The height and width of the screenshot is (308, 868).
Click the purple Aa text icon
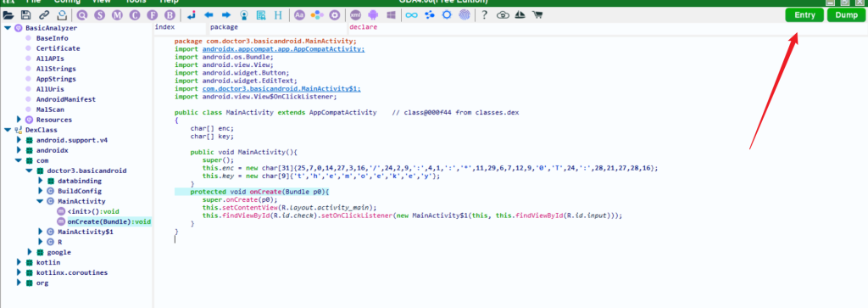(299, 15)
